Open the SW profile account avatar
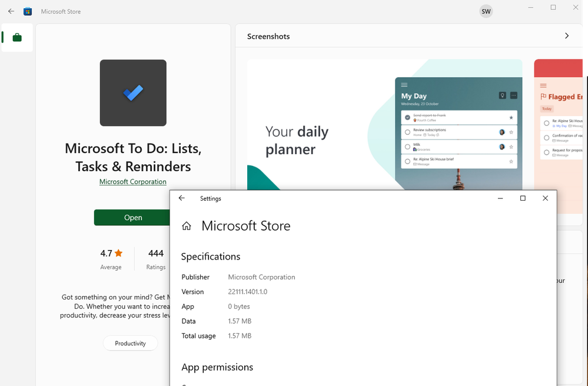588x386 pixels. pos(486,11)
